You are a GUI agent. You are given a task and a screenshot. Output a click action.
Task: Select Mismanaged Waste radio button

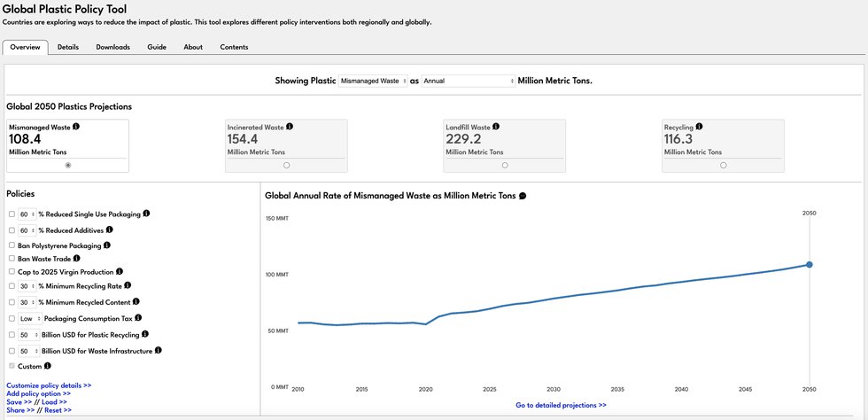(x=68, y=165)
